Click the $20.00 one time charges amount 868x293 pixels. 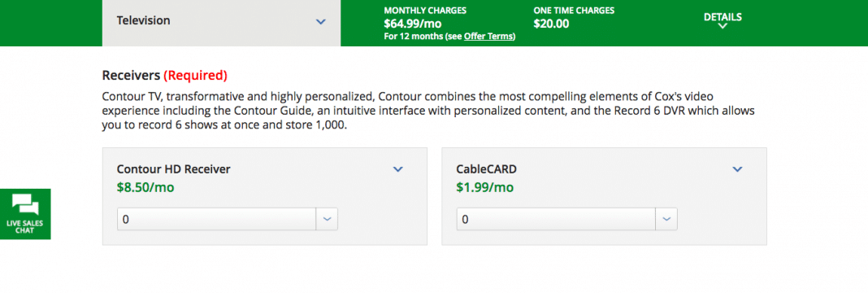pos(551,24)
